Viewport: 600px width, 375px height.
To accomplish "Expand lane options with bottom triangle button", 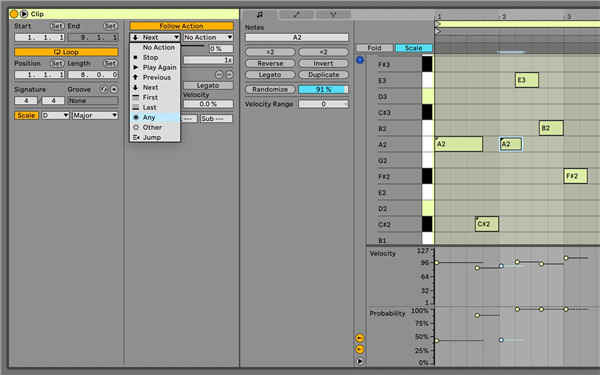I will (359, 361).
